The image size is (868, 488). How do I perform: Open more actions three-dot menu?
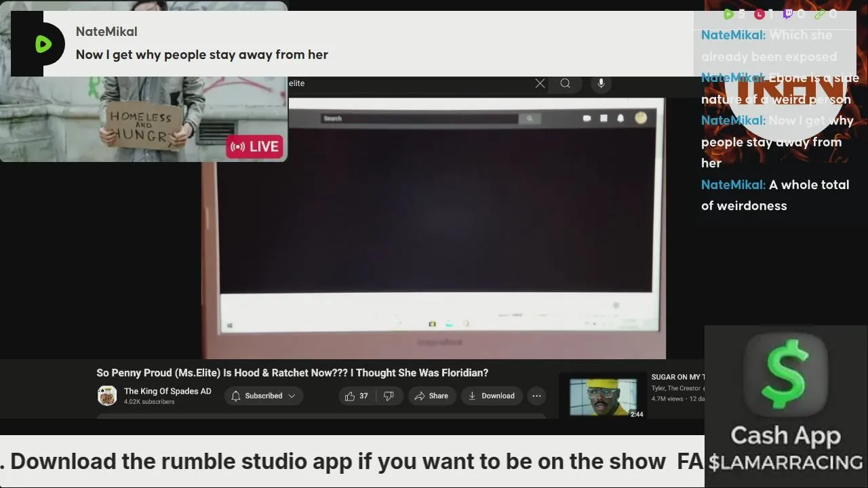(x=536, y=396)
